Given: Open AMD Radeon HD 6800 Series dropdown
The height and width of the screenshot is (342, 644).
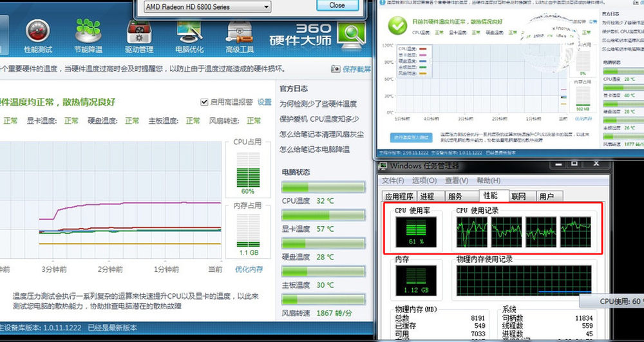Looking at the screenshot, I should coord(207,6).
